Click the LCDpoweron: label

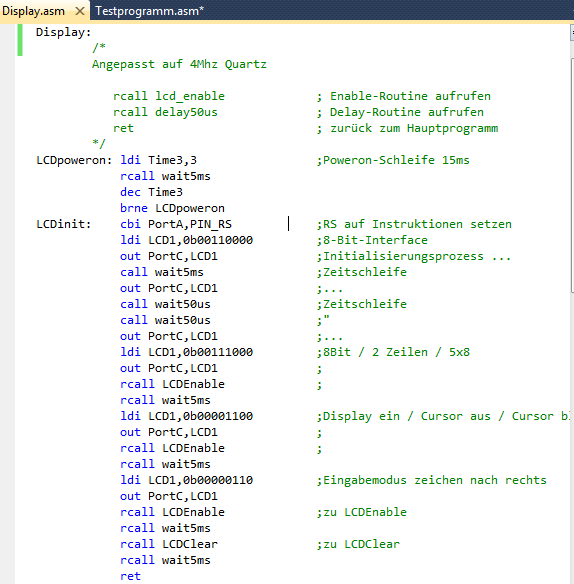pos(74,160)
